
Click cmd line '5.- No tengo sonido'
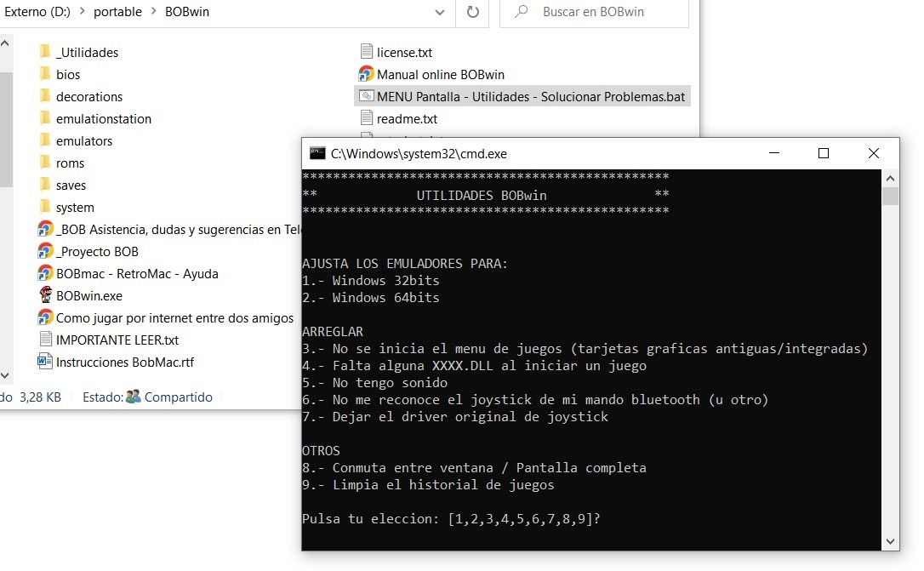click(x=374, y=382)
